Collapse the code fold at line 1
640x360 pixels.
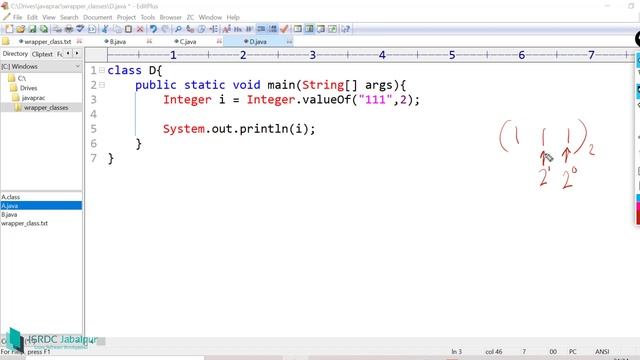pos(102,70)
